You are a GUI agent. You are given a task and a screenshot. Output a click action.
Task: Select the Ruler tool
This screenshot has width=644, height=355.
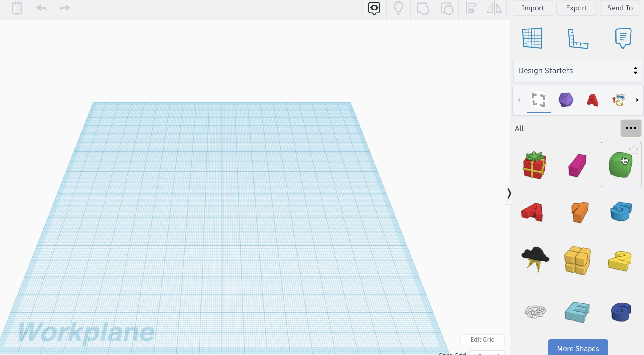578,39
